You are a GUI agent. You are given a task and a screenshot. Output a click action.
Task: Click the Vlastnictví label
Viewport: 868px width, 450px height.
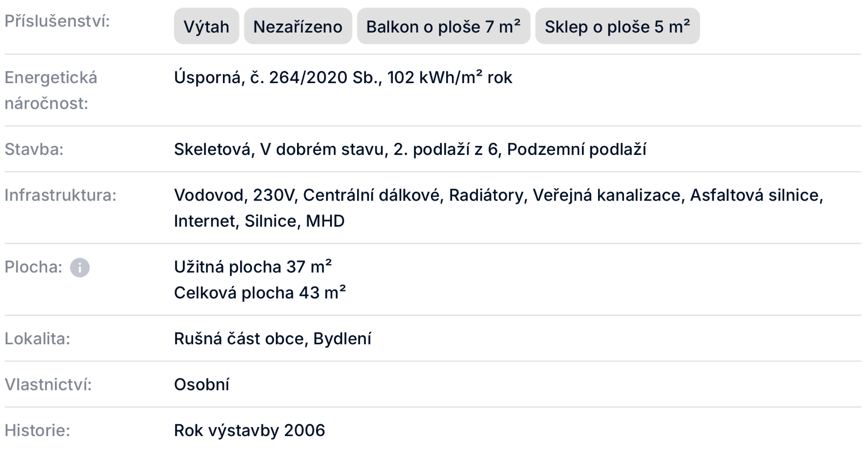[x=48, y=384]
